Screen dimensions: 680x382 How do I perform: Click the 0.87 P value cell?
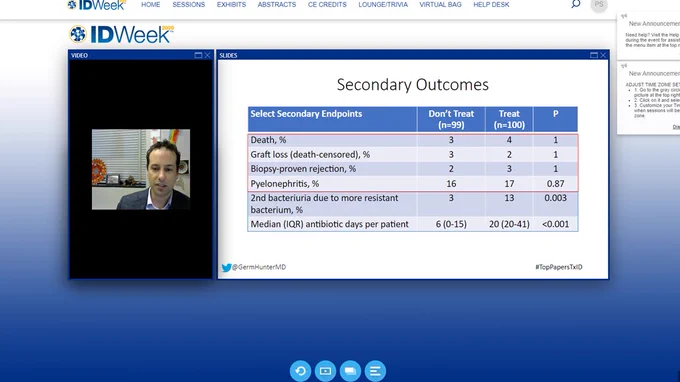point(556,184)
